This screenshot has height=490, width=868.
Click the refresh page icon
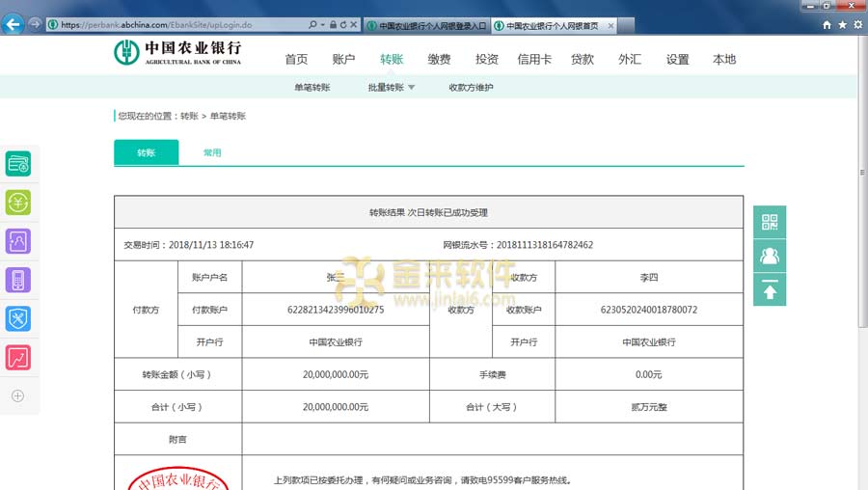tap(343, 25)
